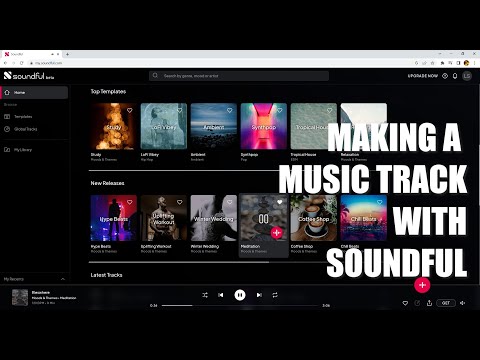Image resolution: width=480 pixels, height=360 pixels.
Task: Favorite the Ambient template heart
Action: 230,110
